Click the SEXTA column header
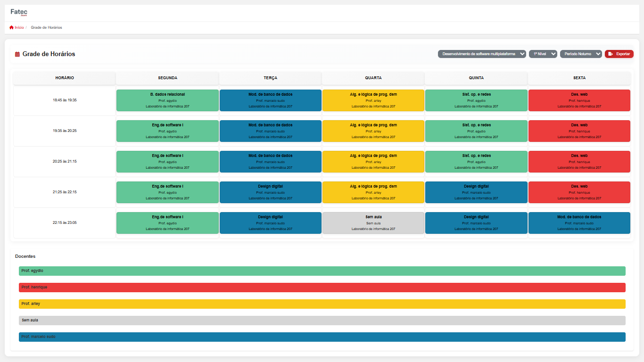This screenshot has width=644, height=362. point(579,78)
